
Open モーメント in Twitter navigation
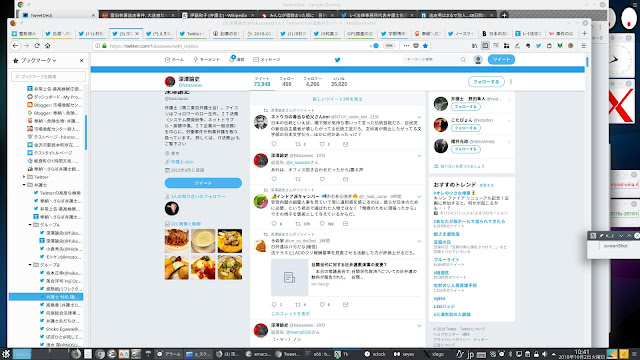[207, 60]
